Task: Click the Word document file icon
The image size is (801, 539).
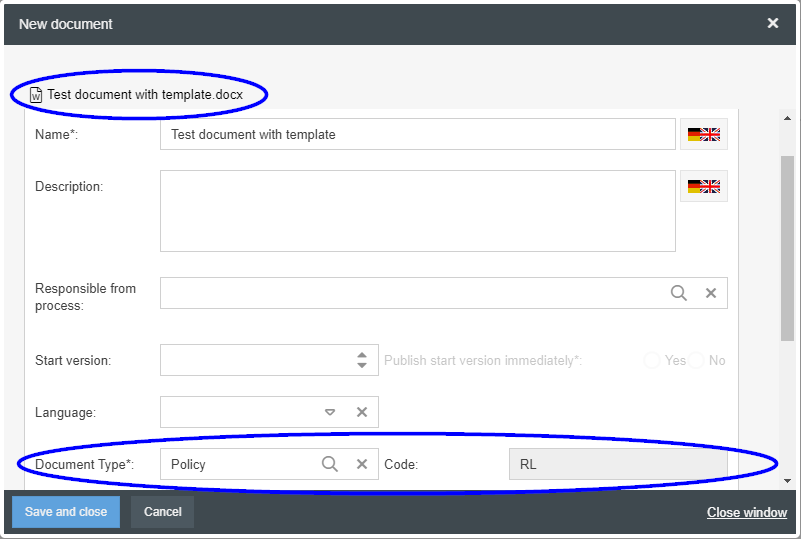Action: point(36,95)
